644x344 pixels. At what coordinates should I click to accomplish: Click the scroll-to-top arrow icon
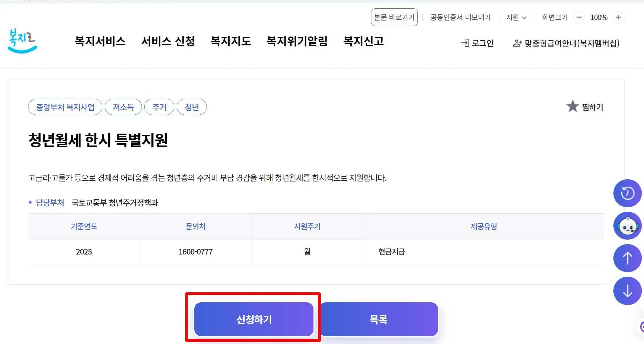(x=627, y=258)
